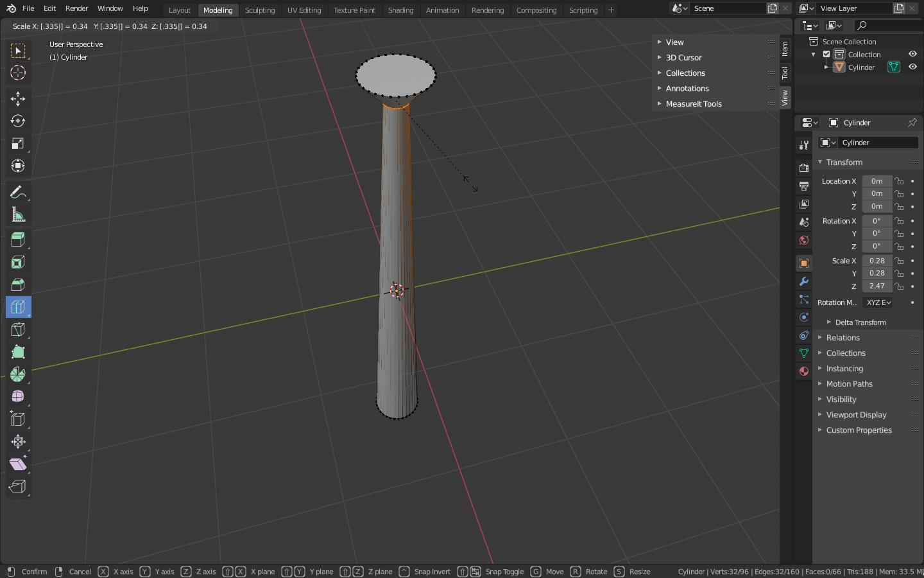The width and height of the screenshot is (924, 578).
Task: Click the Scale X value field
Action: click(x=877, y=261)
